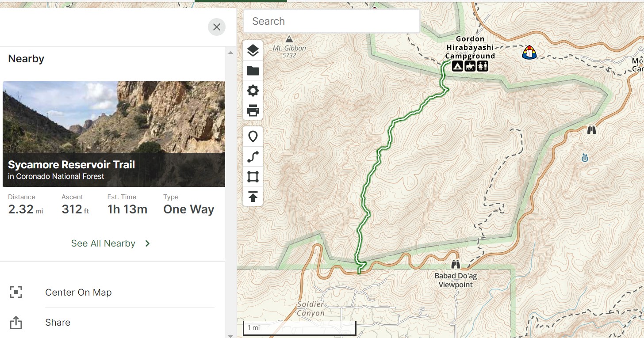Select the draw route tool
The width and height of the screenshot is (644, 338).
click(x=253, y=157)
